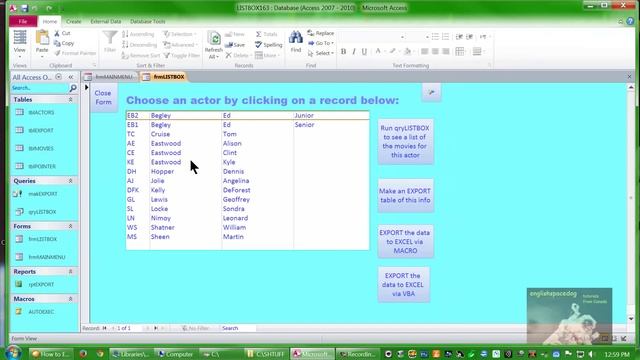The height and width of the screenshot is (360, 640).
Task: Run the Spelling check
Action: tap(269, 45)
